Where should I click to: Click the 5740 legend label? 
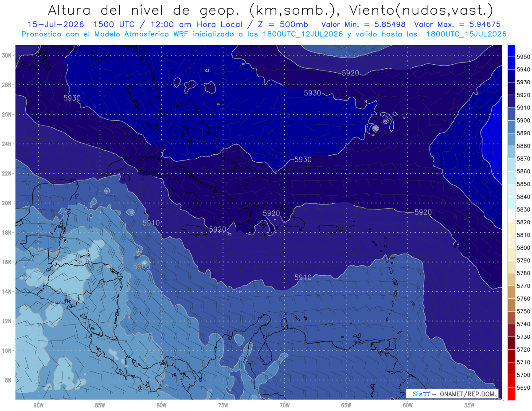[524, 324]
